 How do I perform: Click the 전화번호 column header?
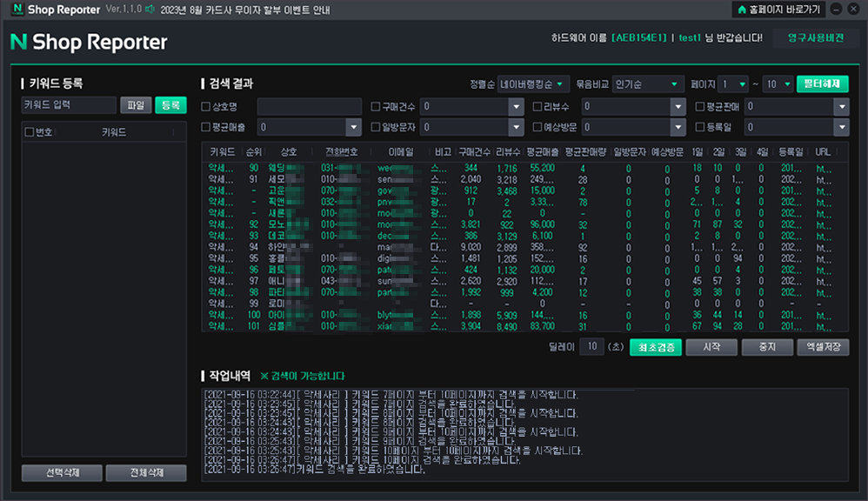341,151
